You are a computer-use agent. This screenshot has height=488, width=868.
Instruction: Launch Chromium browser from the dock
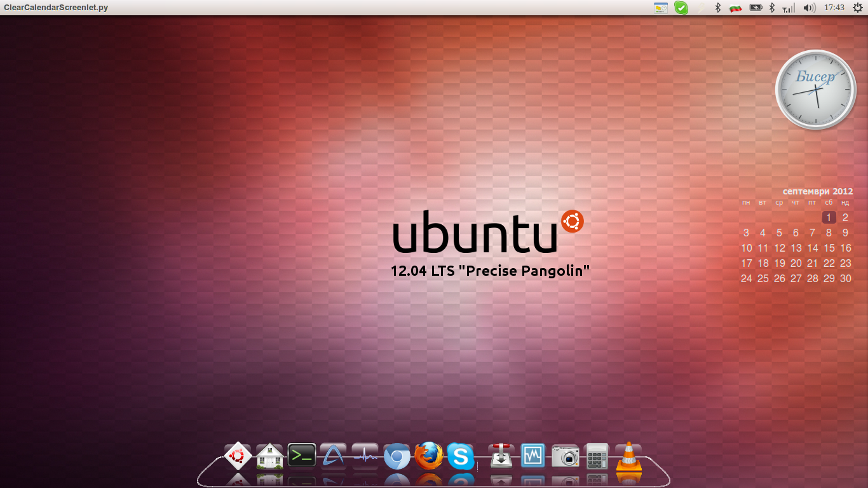(397, 456)
